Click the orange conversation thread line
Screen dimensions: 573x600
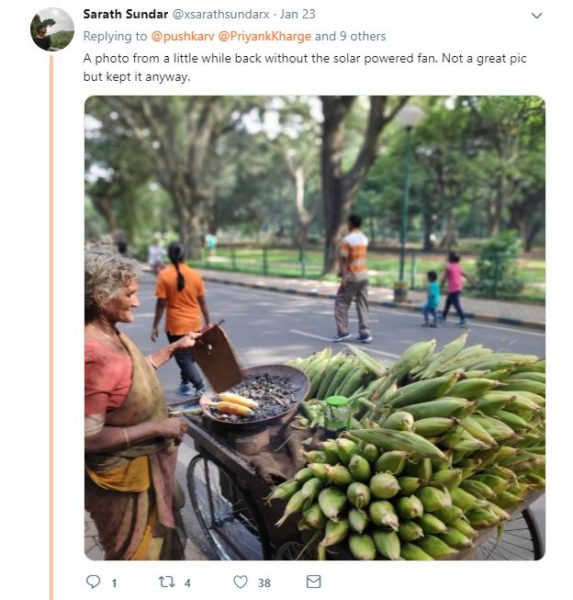click(52, 327)
